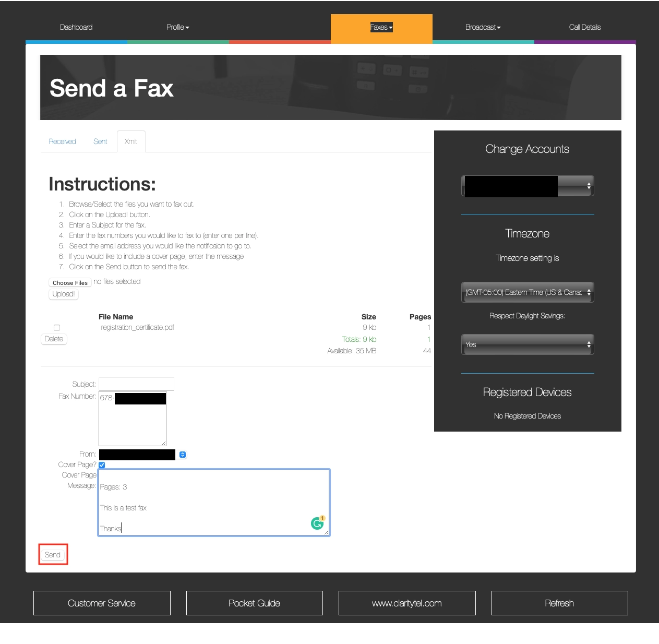Click the Upload! button
Screen dimensions: 659x644
coord(64,294)
